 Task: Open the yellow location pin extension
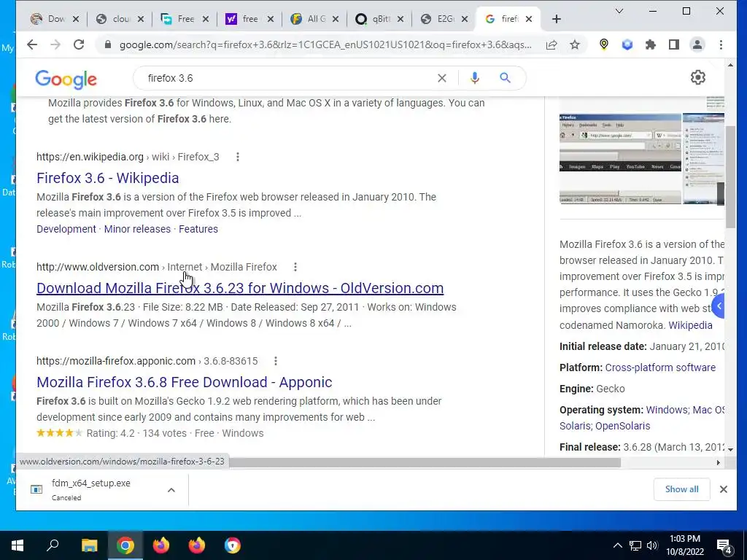(603, 44)
